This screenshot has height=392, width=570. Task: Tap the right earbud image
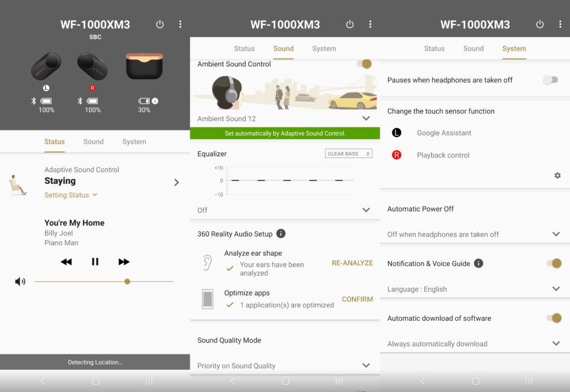92,66
